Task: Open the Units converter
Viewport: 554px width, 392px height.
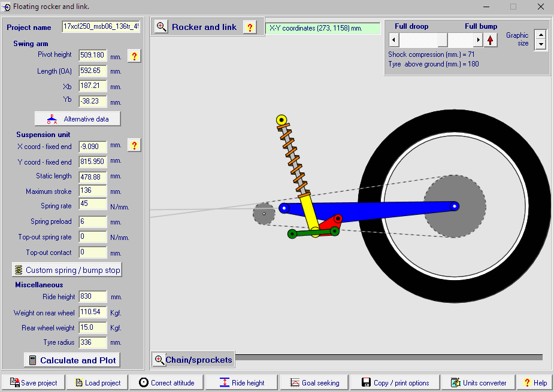Action: [x=478, y=382]
